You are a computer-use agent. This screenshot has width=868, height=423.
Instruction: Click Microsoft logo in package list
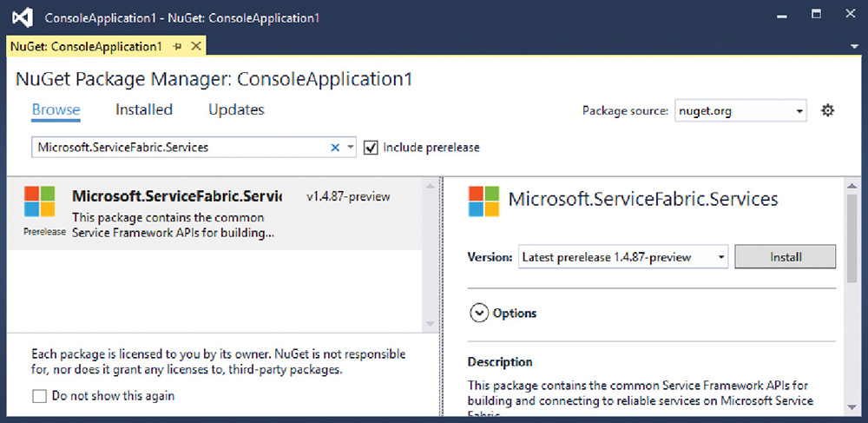39,202
